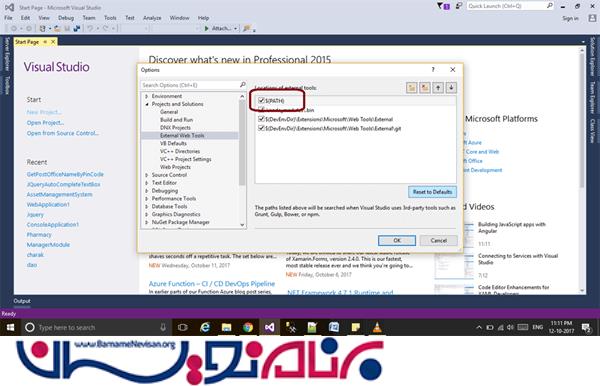Click the New Project toolbar icon
This screenshot has height=386, width=600.
coord(43,28)
